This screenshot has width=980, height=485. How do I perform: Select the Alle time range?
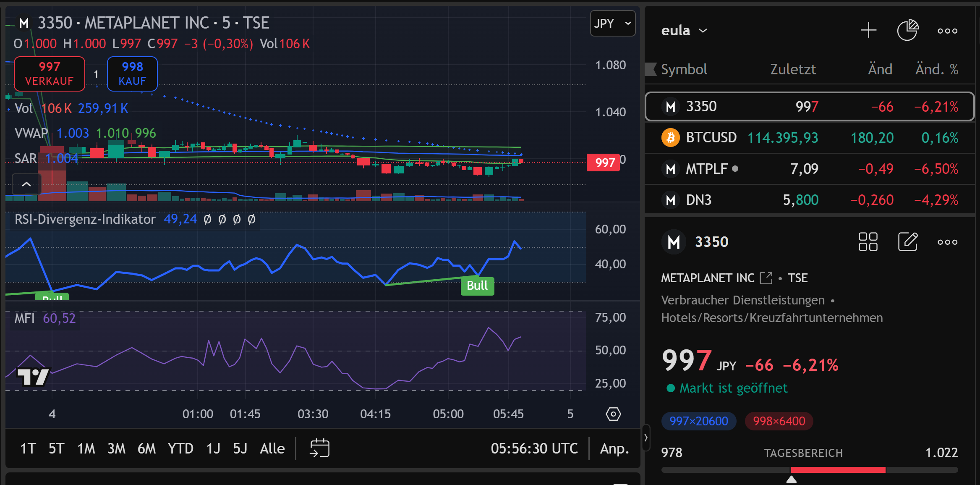point(272,448)
